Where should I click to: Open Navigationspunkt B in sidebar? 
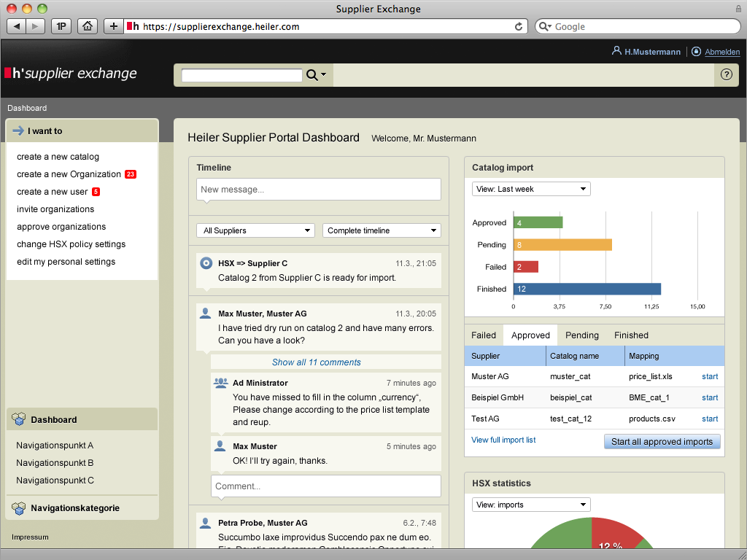55,463
